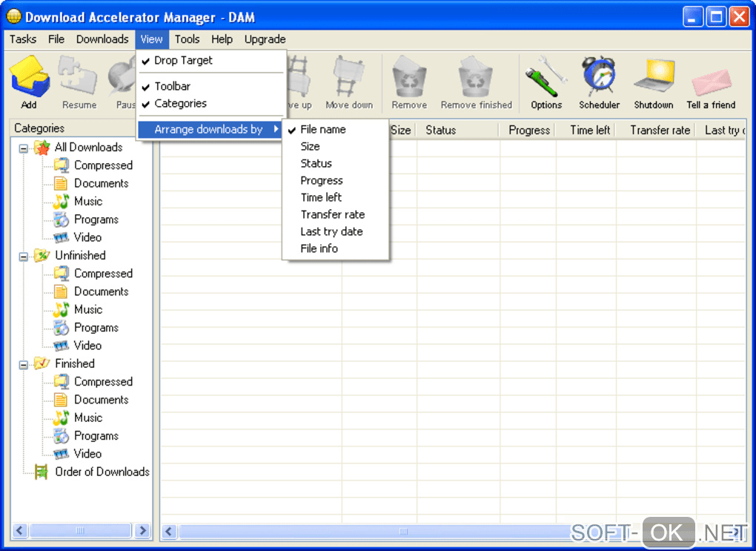Arrange downloads by Time left

[x=336, y=197]
